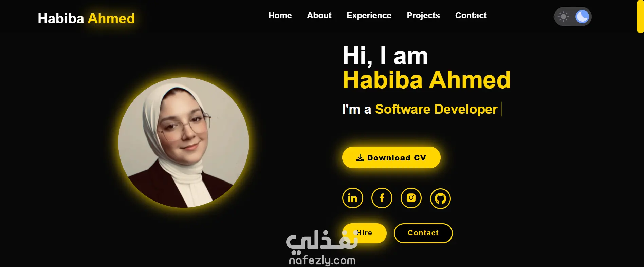Image resolution: width=644 pixels, height=267 pixels.
Task: Open the About nav item
Action: 319,16
